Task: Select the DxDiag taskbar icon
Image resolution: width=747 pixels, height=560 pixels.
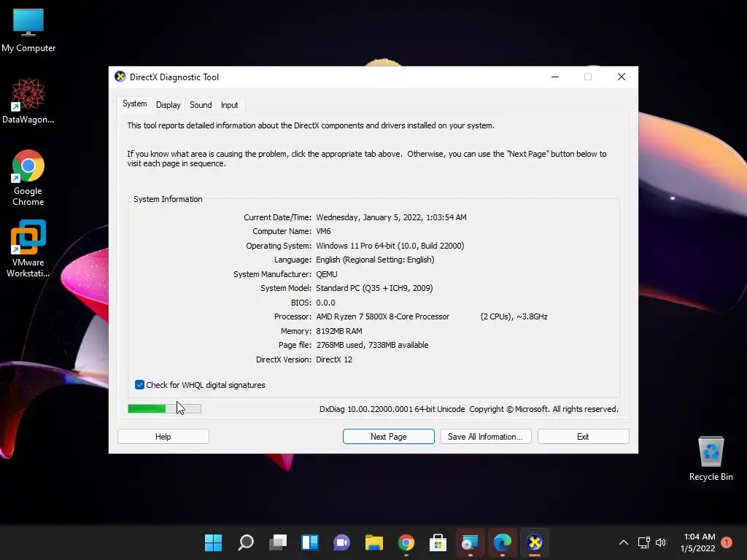Action: coord(535,542)
